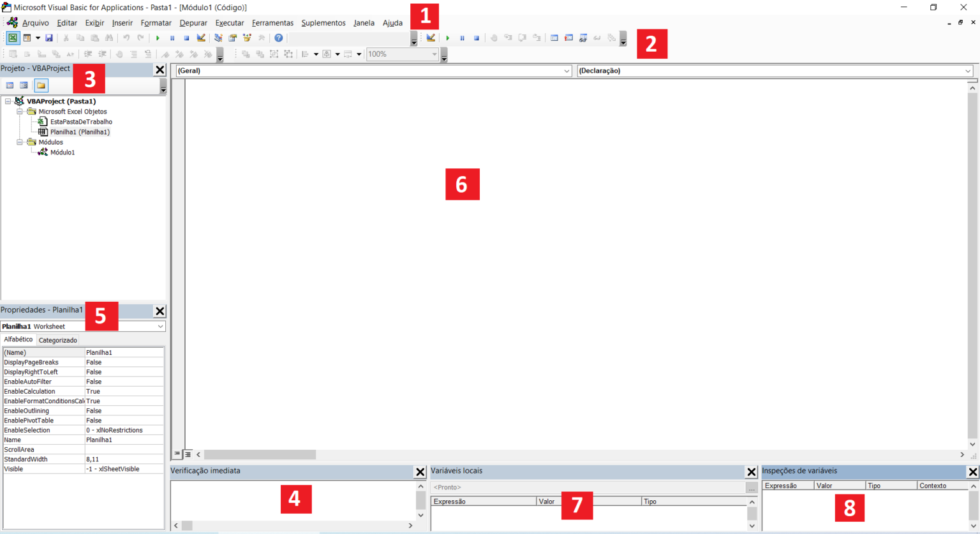Screen dimensions: 980x534
Task: Switch to the Categorizado properties tab
Action: [57, 340]
